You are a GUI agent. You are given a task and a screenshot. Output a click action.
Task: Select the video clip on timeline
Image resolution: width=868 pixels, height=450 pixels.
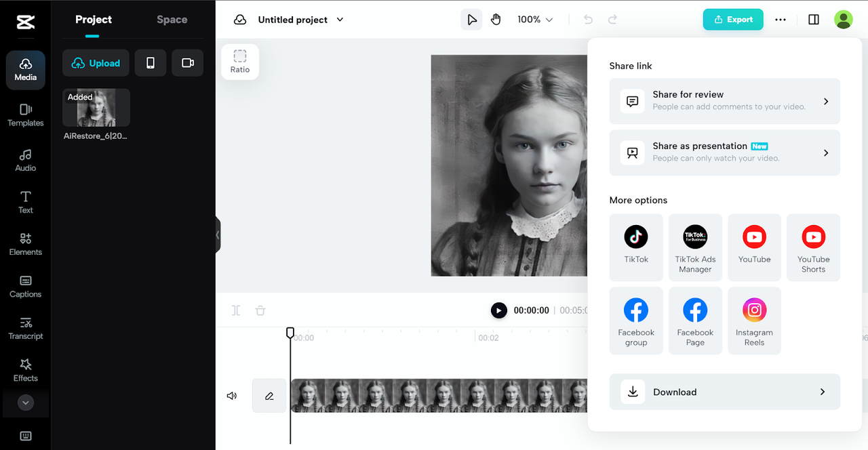tap(439, 396)
